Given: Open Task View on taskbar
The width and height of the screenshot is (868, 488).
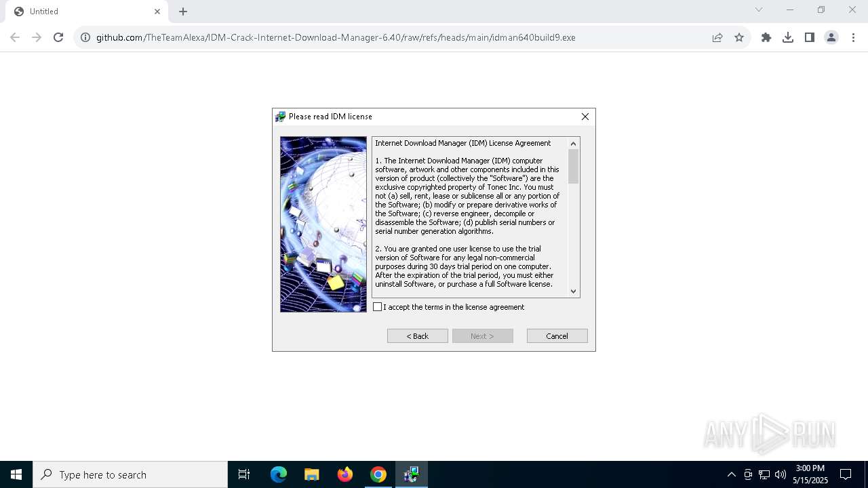Looking at the screenshot, I should pyautogui.click(x=244, y=474).
